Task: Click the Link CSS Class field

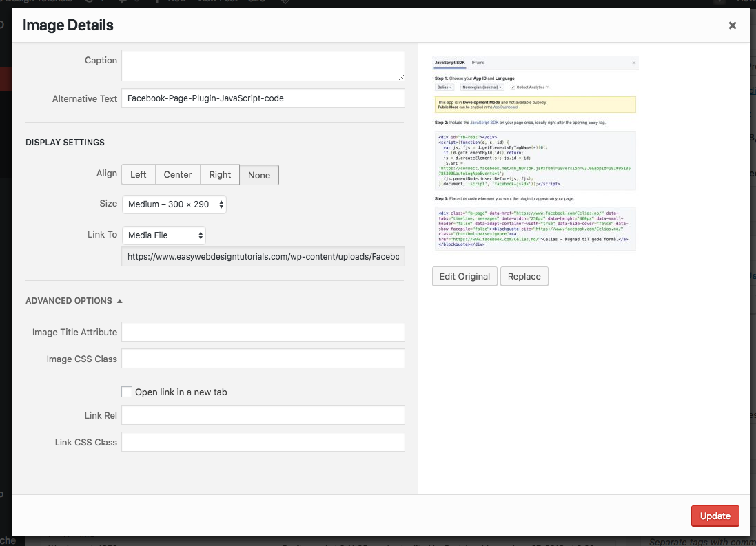Action: (x=263, y=442)
